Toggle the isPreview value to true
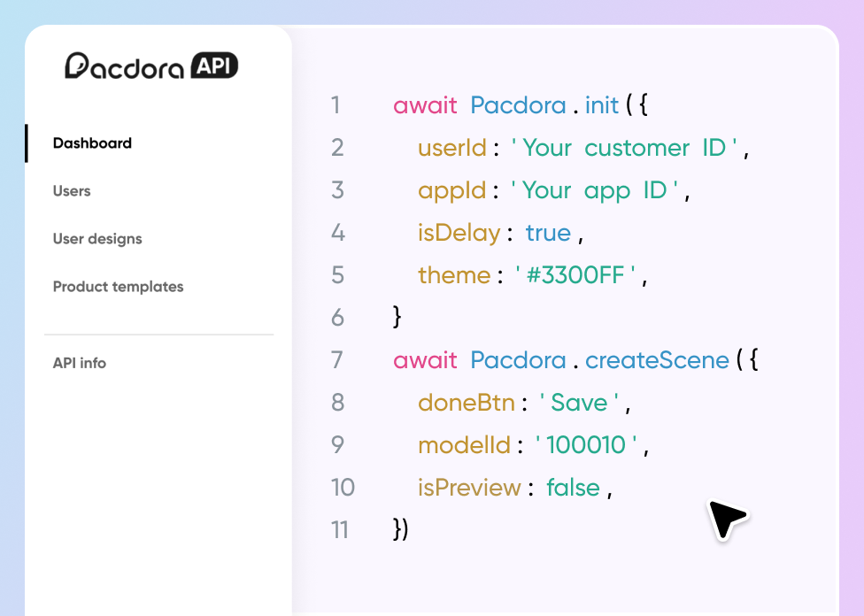This screenshot has height=616, width=864. (x=574, y=488)
